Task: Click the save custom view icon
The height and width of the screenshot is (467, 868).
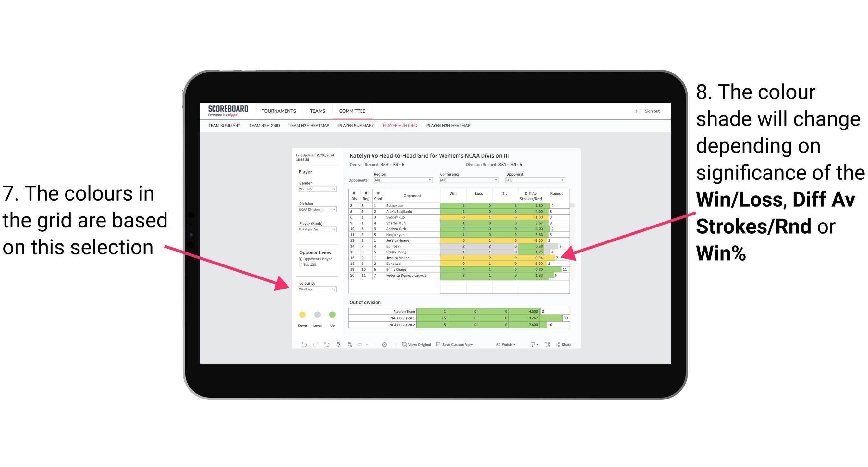Action: click(439, 345)
